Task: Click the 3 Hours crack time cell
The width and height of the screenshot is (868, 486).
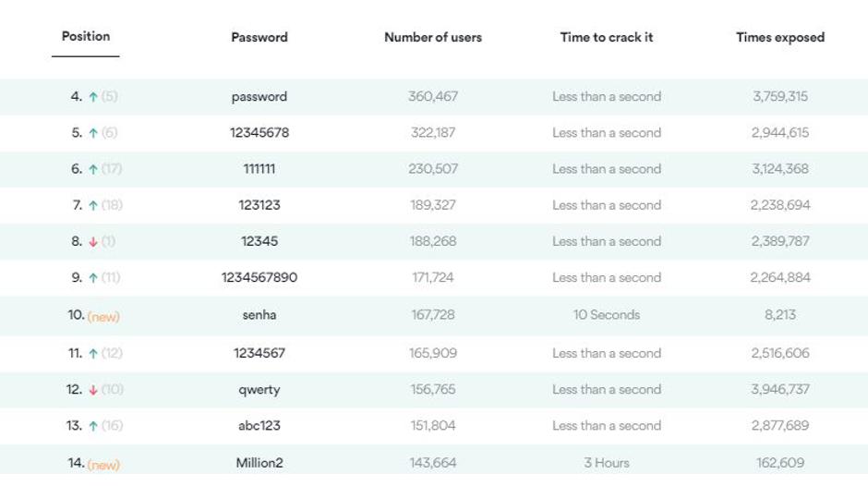Action: (x=607, y=463)
